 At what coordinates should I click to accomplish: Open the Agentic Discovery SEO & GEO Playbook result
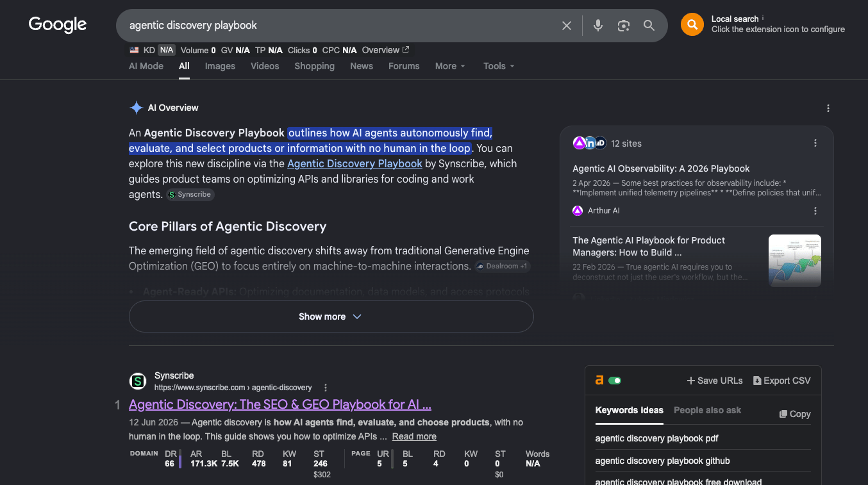[x=280, y=404]
